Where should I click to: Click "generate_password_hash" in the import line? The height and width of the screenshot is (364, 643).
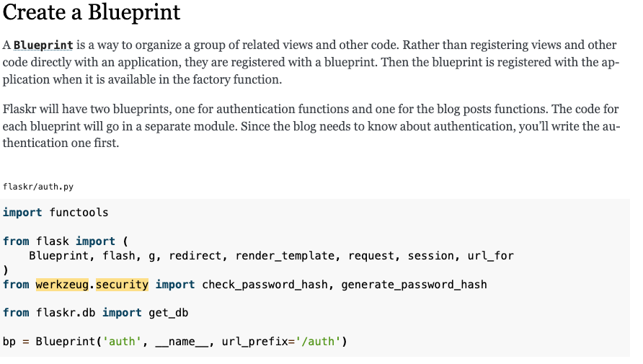414,284
